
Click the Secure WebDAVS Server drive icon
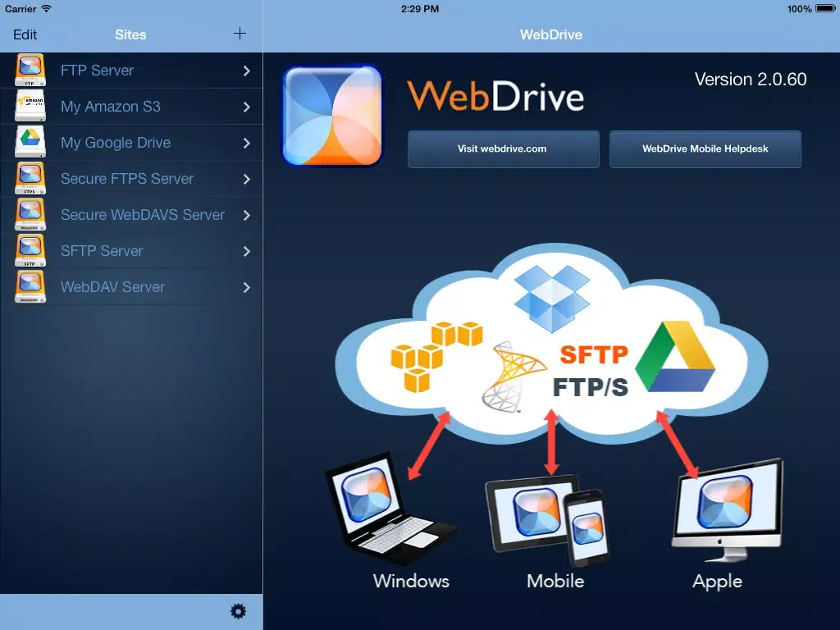pos(30,214)
